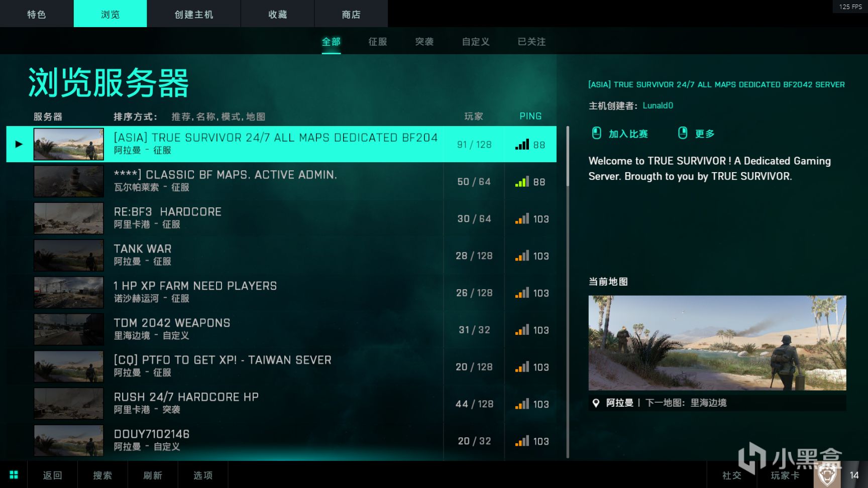The height and width of the screenshot is (488, 868).
Task: Click signal bars of TAIWAN SEVER row
Action: click(x=522, y=367)
